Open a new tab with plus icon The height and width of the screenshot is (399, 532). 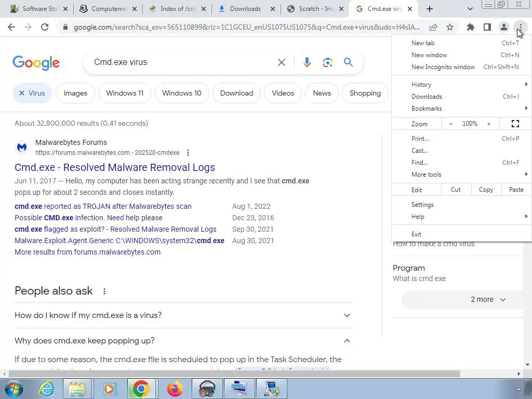(430, 9)
